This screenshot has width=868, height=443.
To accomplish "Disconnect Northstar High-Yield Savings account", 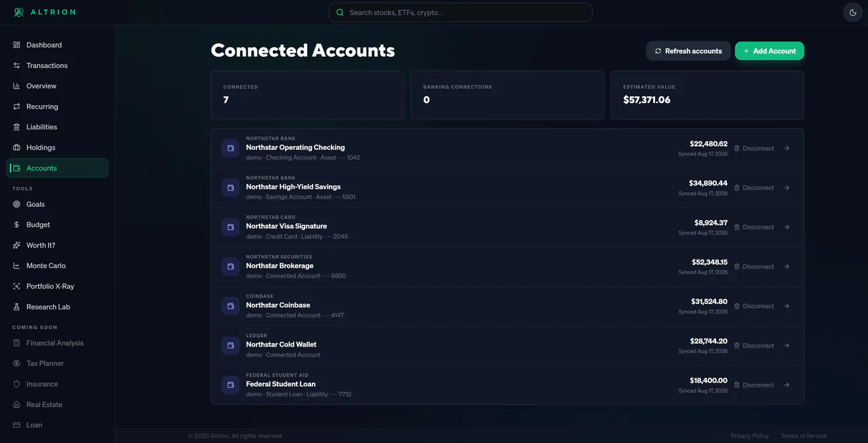I will pos(754,187).
